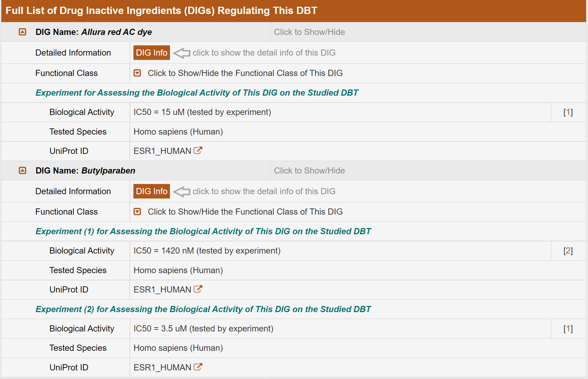Toggle Functional Class icon for Allura red AC dye
Viewport: 588px width, 379px height.
point(137,73)
